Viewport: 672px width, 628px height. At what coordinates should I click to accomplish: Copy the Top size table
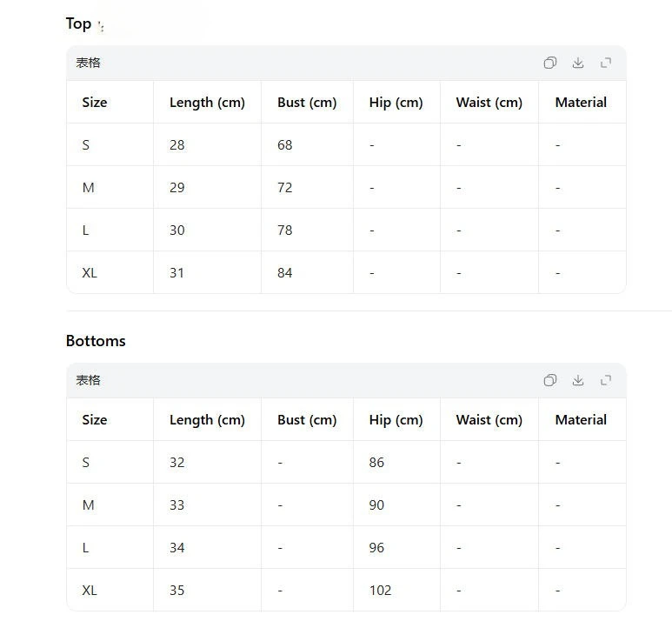[549, 63]
